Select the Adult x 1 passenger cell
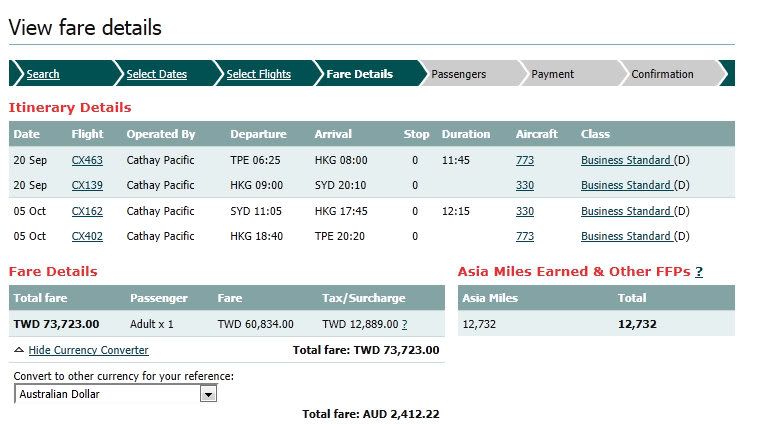Image resolution: width=759 pixels, height=424 pixels. tap(152, 324)
